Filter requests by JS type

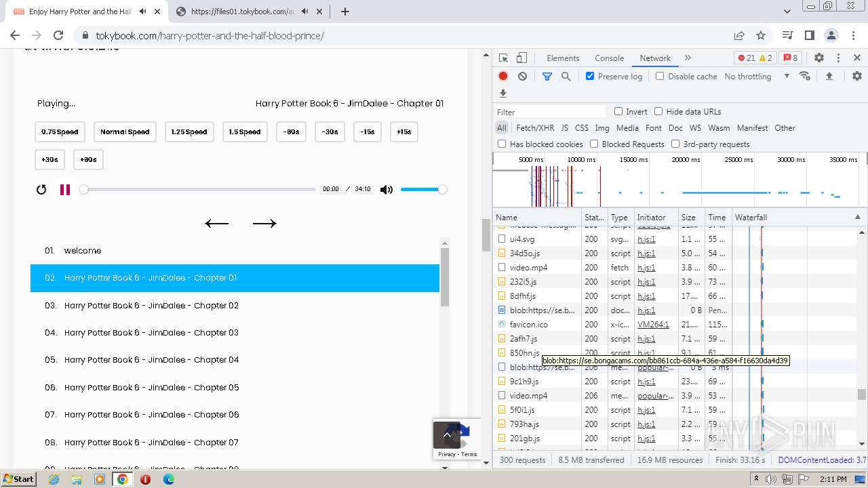[x=565, y=127]
